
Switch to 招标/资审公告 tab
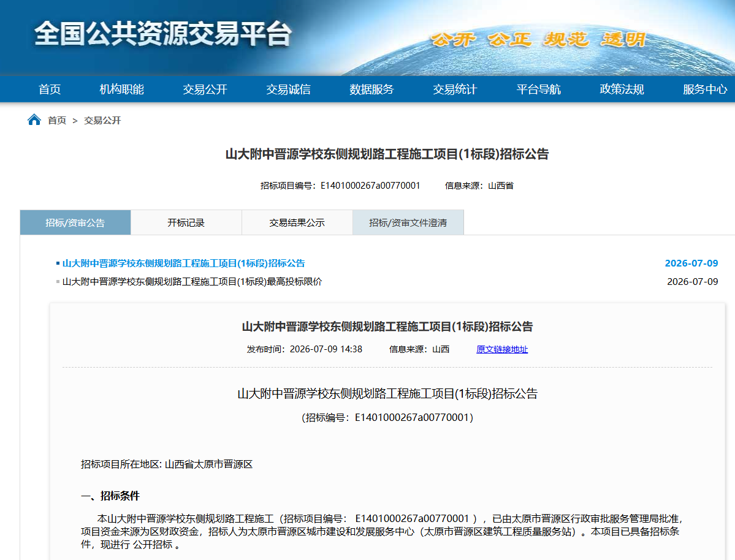pos(75,222)
